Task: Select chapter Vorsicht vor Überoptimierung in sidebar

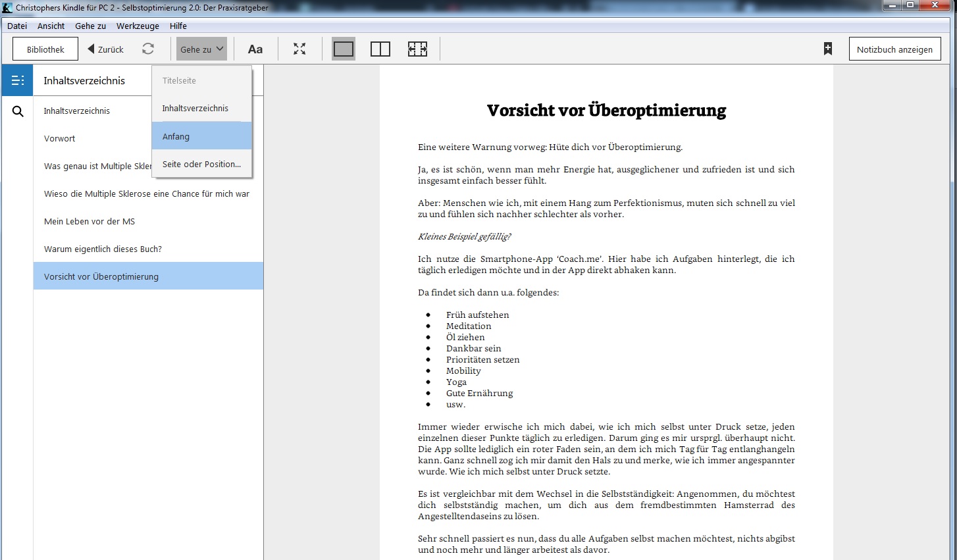Action: pyautogui.click(x=149, y=276)
